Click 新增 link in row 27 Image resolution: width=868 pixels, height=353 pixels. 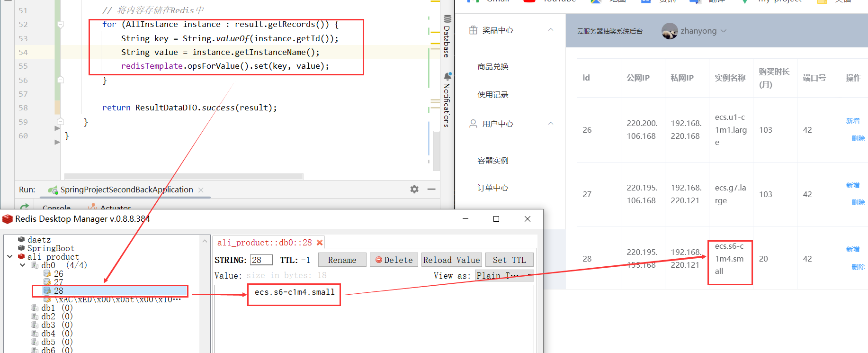pos(853,185)
